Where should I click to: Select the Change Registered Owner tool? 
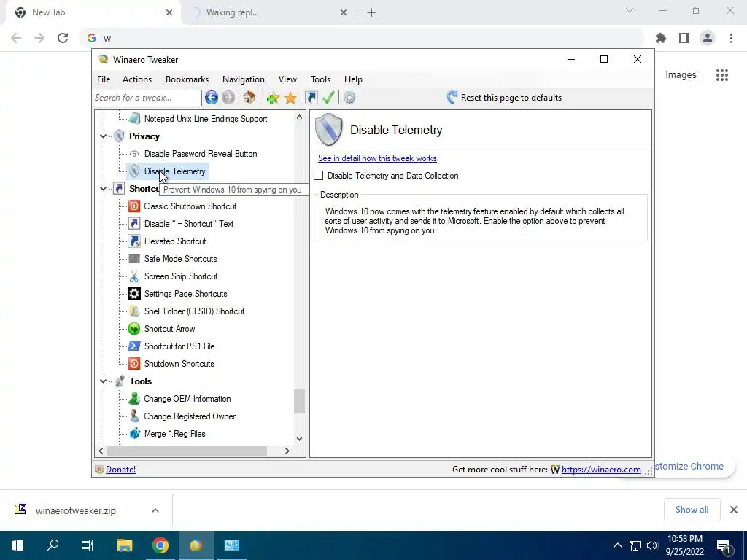190,416
